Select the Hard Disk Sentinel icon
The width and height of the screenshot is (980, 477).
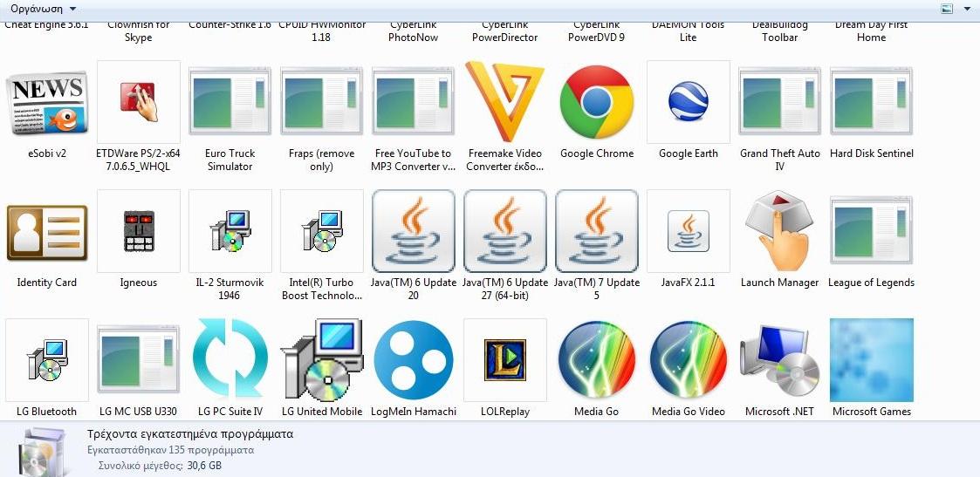pos(871,102)
